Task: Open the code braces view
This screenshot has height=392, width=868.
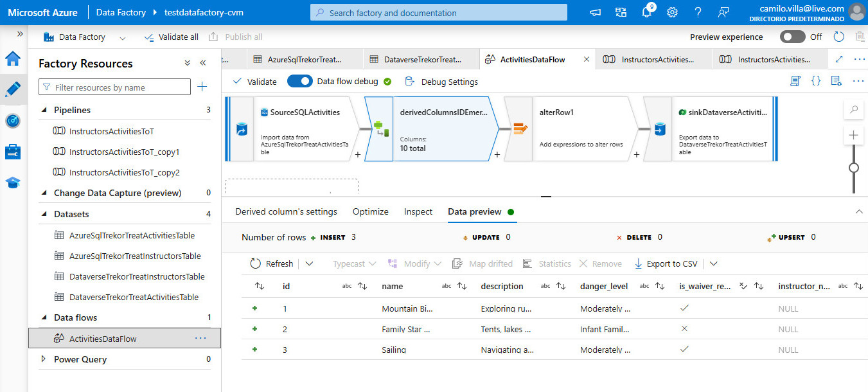Action: (x=816, y=81)
